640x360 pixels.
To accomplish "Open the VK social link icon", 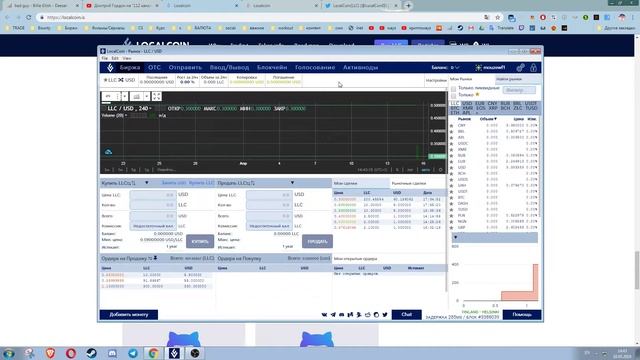I will coord(324,315).
